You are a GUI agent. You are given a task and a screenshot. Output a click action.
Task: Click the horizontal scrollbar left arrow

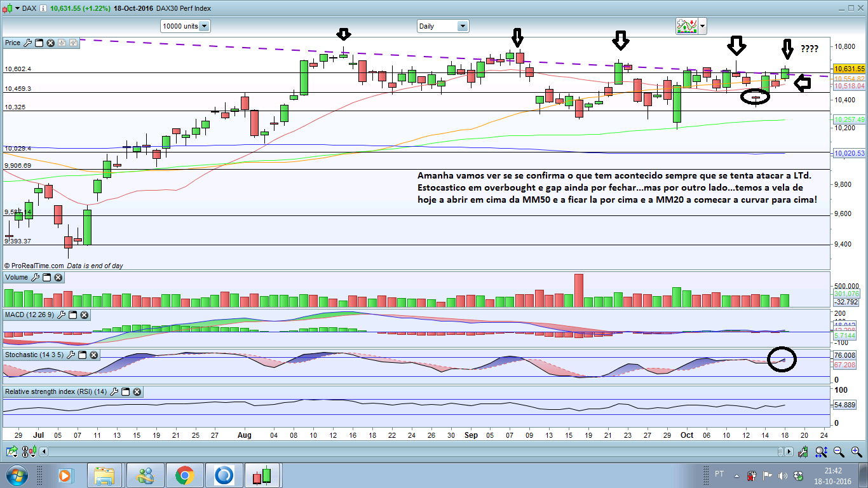43,452
